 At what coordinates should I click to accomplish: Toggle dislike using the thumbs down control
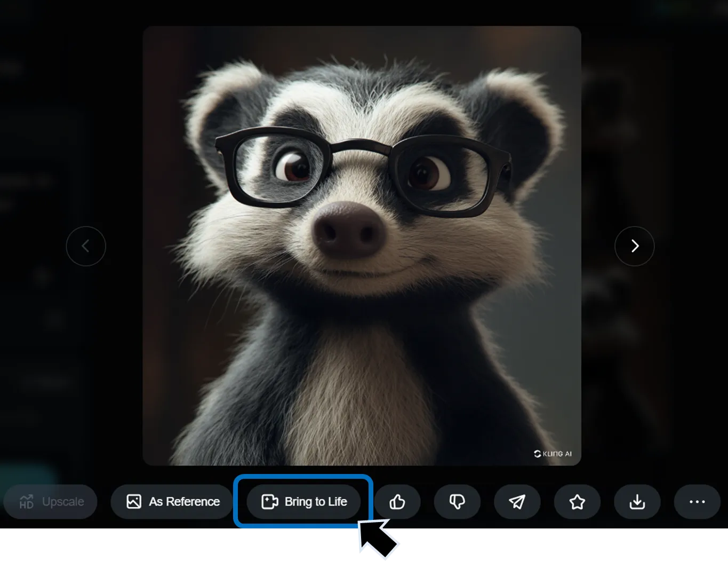pos(457,502)
